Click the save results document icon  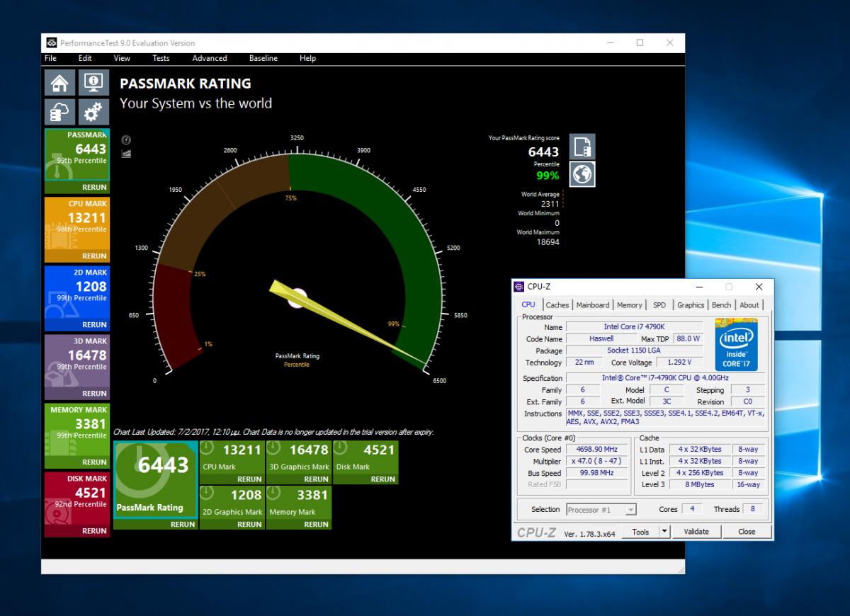click(x=582, y=147)
